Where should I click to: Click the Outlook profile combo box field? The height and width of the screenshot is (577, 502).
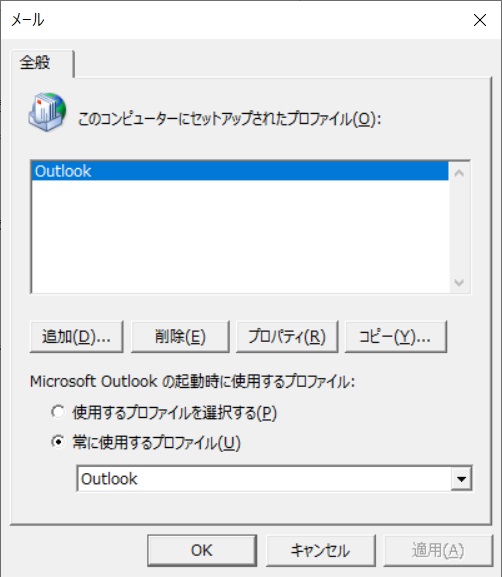pyautogui.click(x=274, y=479)
